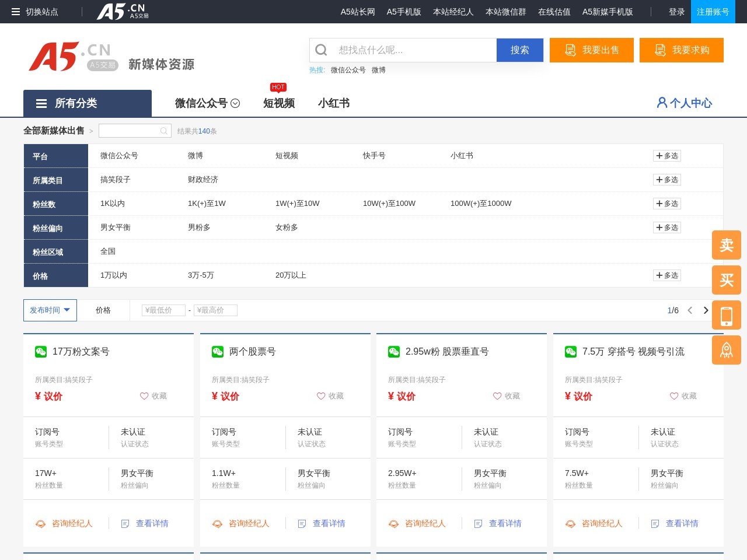This screenshot has height=560, width=747.
Task: Click the rocket back-to-top sidebar icon
Action: (x=726, y=350)
